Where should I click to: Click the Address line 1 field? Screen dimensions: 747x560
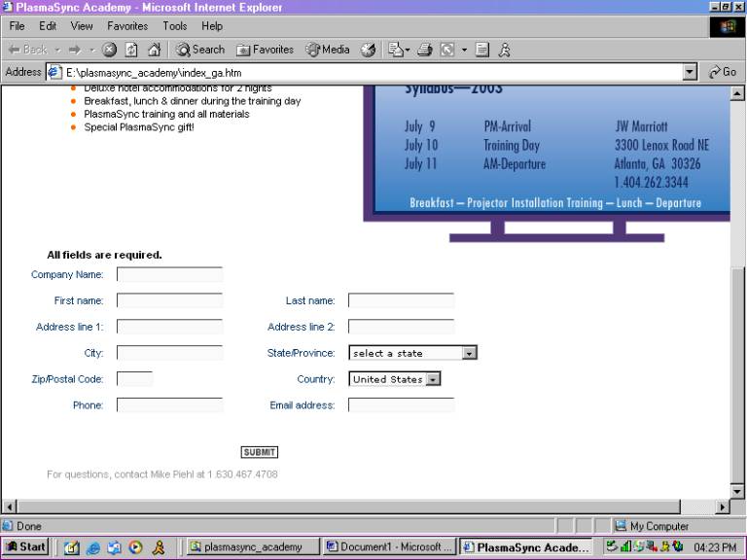pos(169,327)
